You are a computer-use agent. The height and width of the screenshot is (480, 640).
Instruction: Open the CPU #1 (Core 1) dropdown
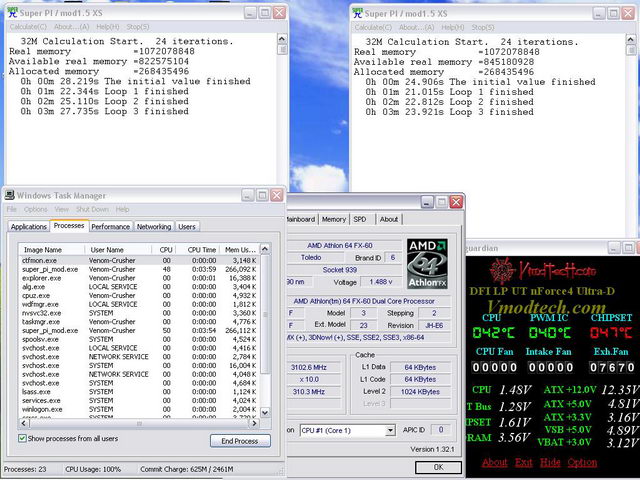click(391, 430)
